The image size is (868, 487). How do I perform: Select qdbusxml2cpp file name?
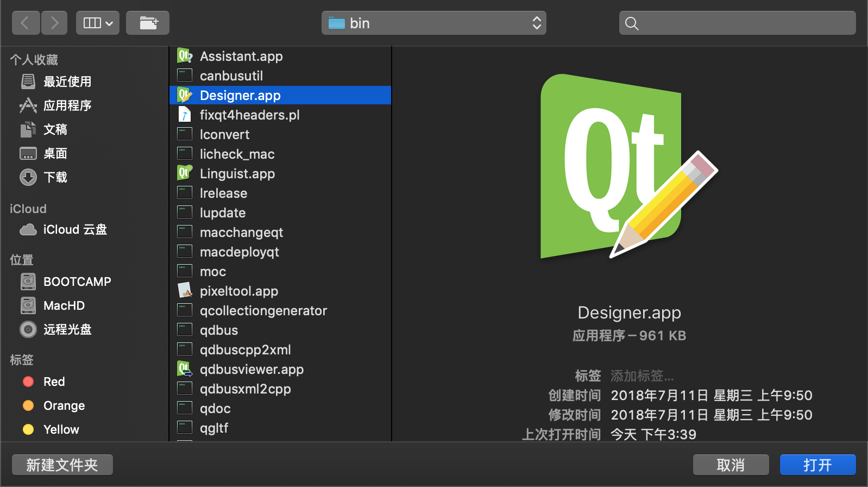pos(246,389)
